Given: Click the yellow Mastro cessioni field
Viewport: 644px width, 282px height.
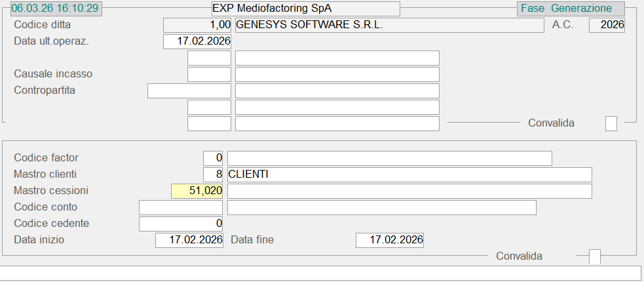Looking at the screenshot, I should click(197, 191).
